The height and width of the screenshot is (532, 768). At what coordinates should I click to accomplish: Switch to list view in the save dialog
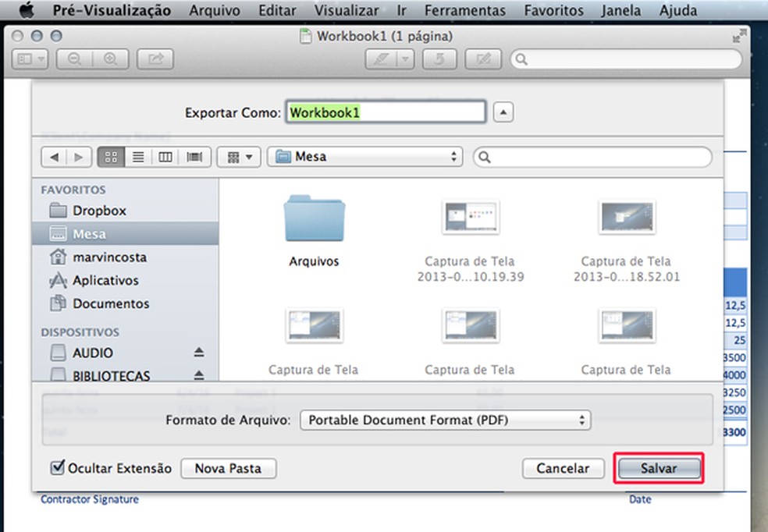coord(137,156)
